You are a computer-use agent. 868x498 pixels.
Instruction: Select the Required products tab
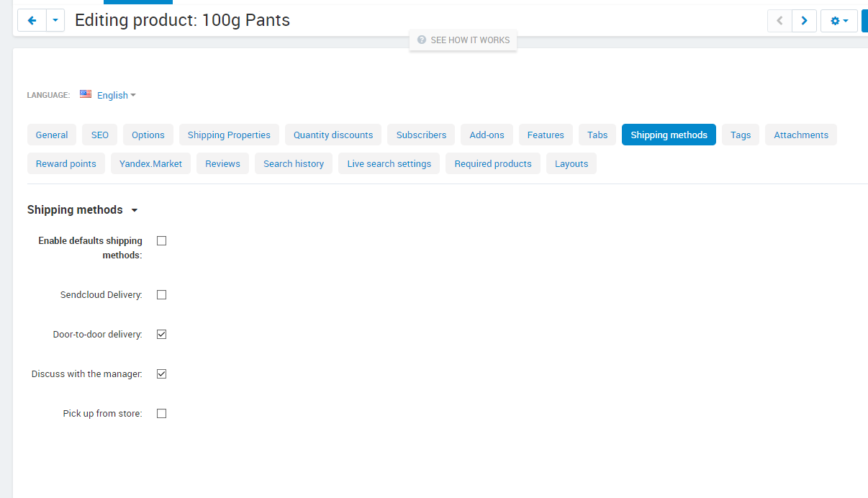493,163
